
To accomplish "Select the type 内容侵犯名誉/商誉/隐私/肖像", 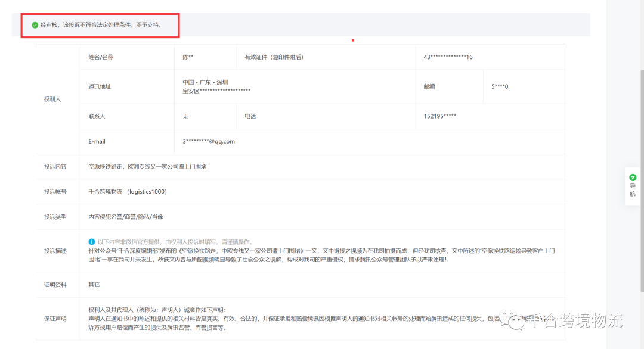I will (x=126, y=217).
